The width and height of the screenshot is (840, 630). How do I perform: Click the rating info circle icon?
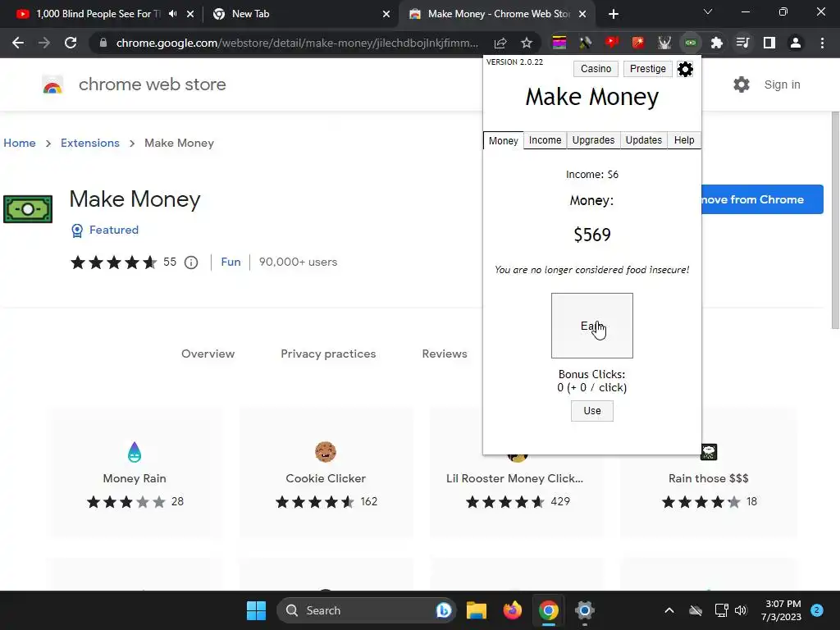(x=190, y=262)
